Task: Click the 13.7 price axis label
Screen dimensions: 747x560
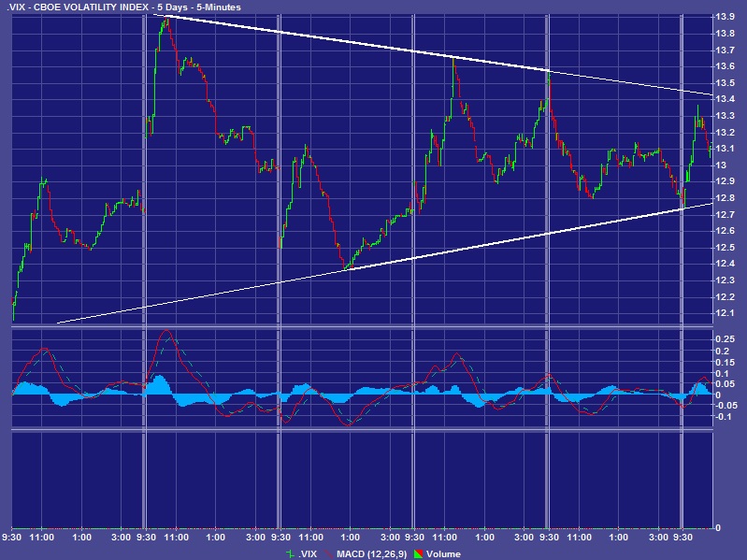Action: coord(725,50)
